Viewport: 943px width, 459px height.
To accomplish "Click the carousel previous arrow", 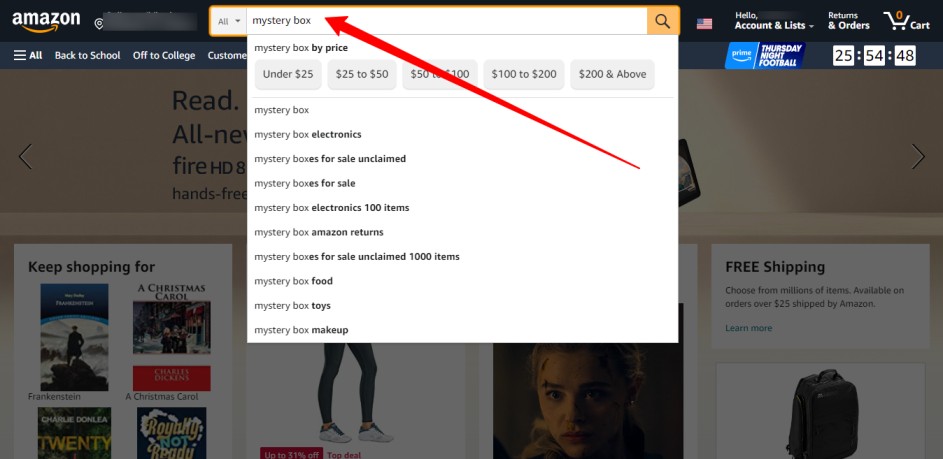I will (25, 156).
